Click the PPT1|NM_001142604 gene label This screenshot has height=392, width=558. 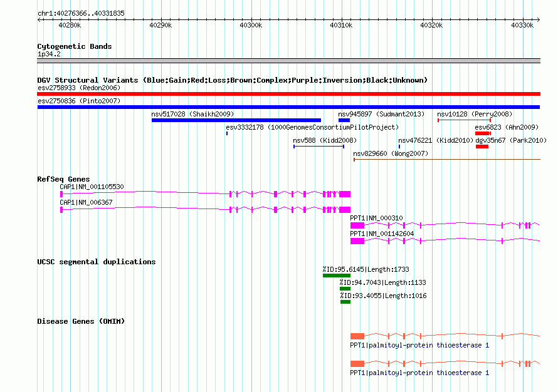click(x=382, y=234)
